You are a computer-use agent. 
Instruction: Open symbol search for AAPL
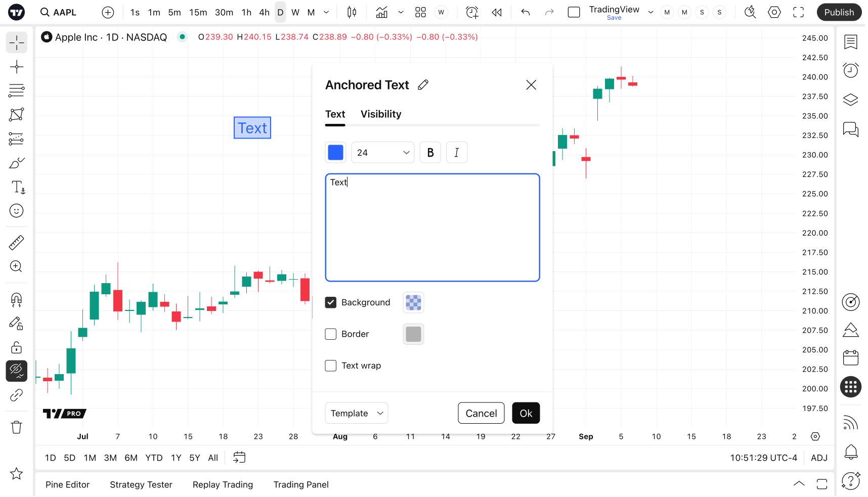[59, 12]
